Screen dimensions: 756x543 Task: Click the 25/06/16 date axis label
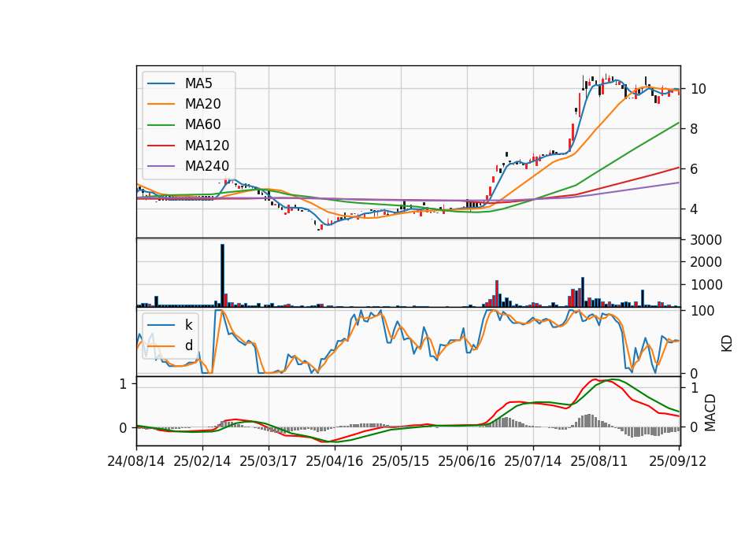466,462
